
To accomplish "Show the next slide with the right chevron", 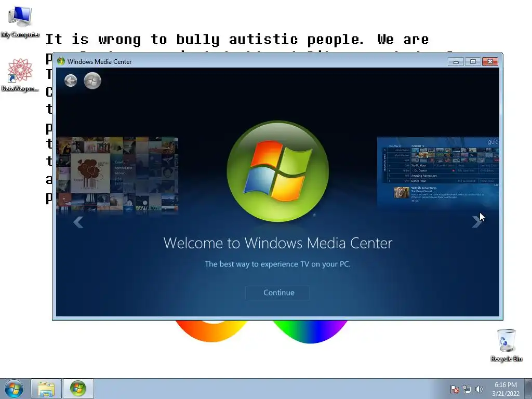I will pos(476,222).
